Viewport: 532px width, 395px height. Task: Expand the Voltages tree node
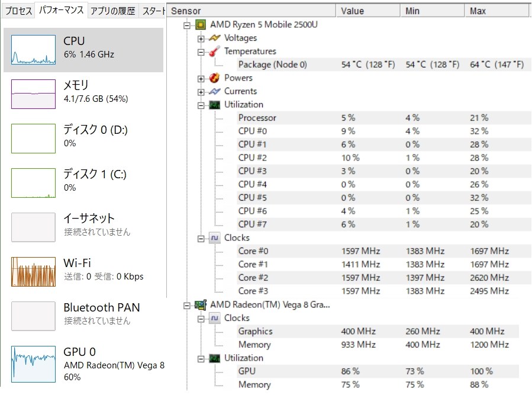coord(201,38)
